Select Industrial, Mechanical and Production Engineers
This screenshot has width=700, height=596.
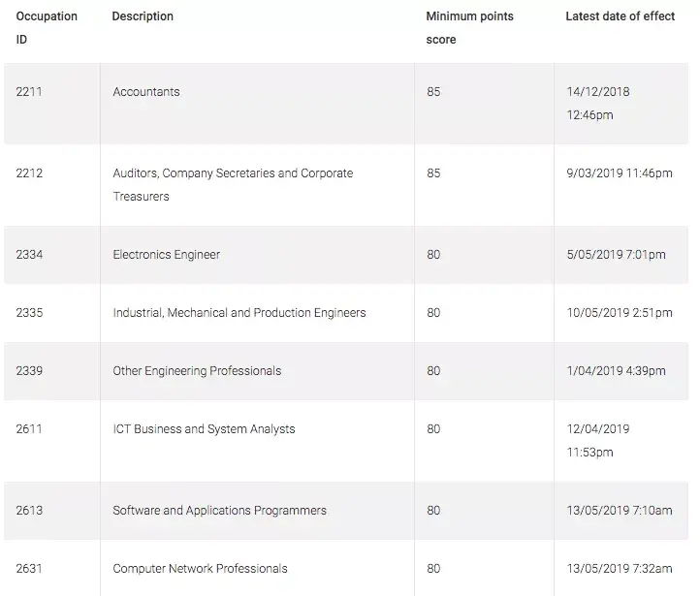[239, 313]
